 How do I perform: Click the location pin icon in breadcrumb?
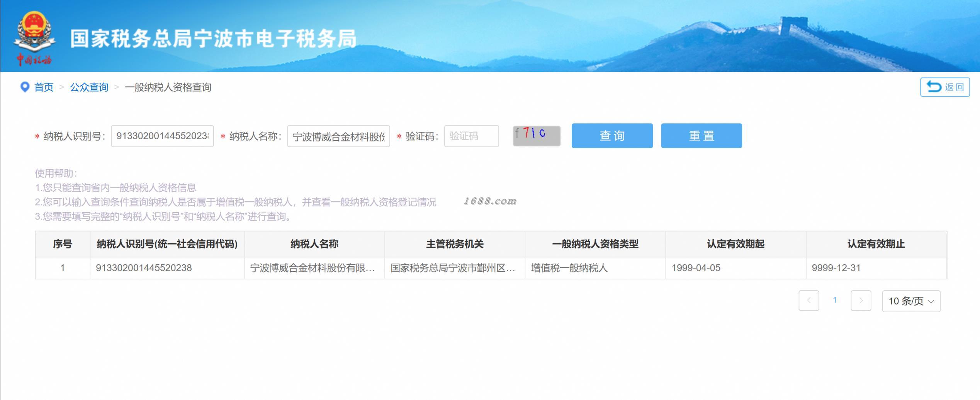pos(25,87)
